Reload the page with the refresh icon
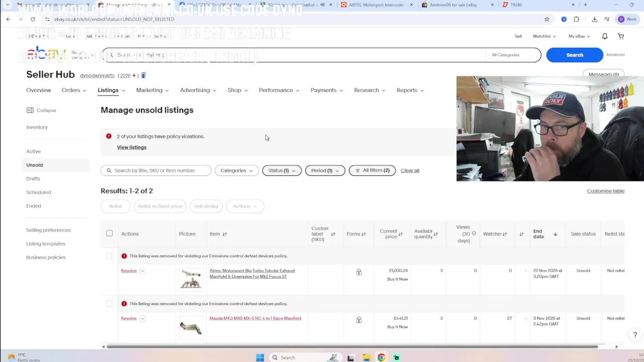Image resolution: width=644 pixels, height=362 pixels. coord(33,19)
